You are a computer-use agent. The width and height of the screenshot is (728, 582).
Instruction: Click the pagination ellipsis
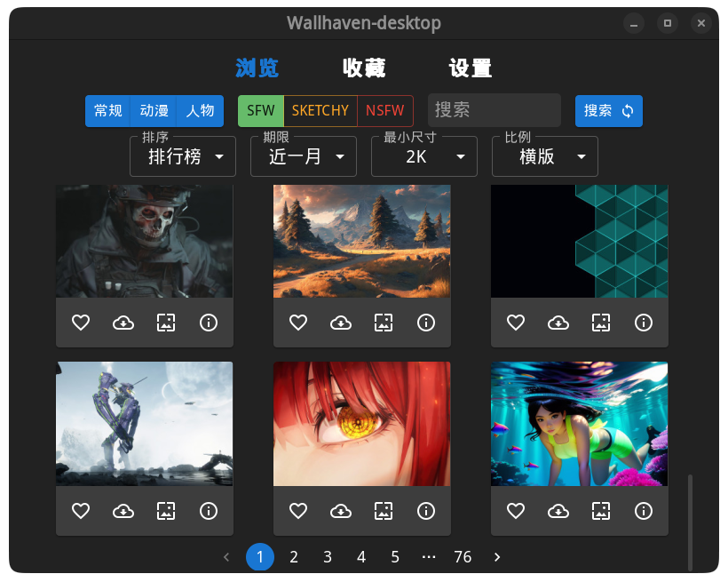point(429,557)
